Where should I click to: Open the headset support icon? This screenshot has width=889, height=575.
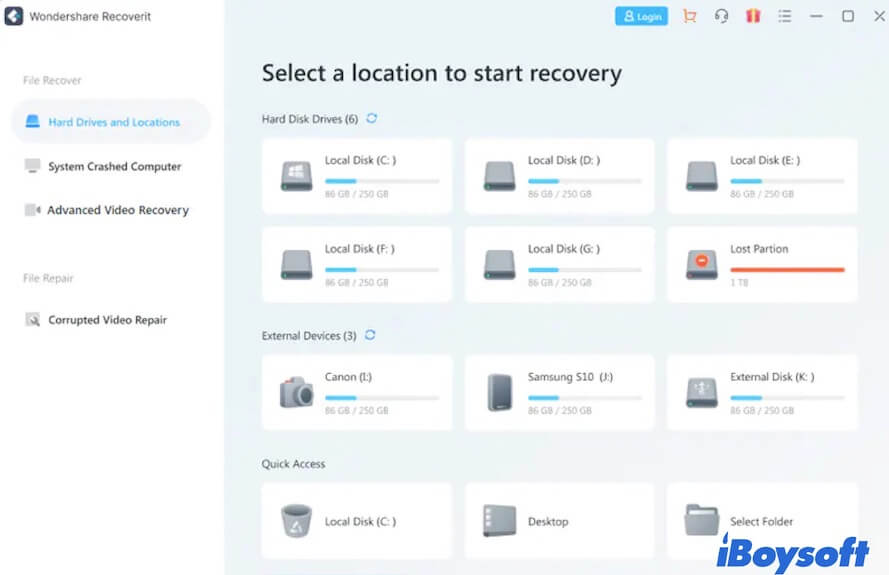[x=721, y=16]
